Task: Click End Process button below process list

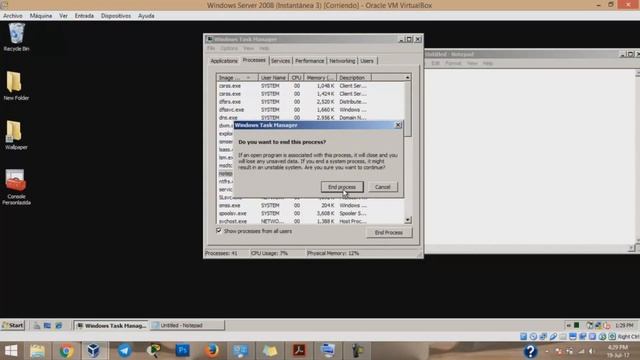Action: click(389, 232)
